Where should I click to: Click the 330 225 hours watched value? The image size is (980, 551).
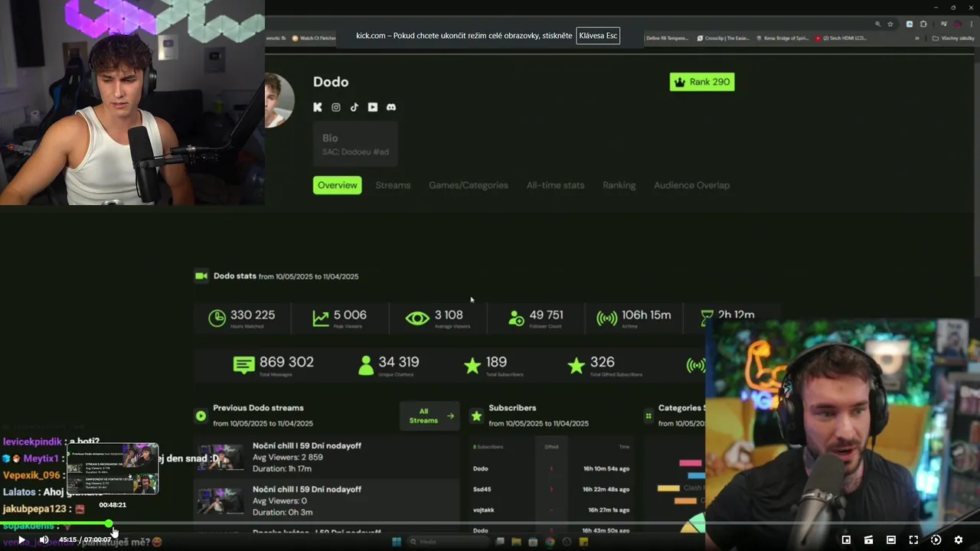click(x=253, y=315)
